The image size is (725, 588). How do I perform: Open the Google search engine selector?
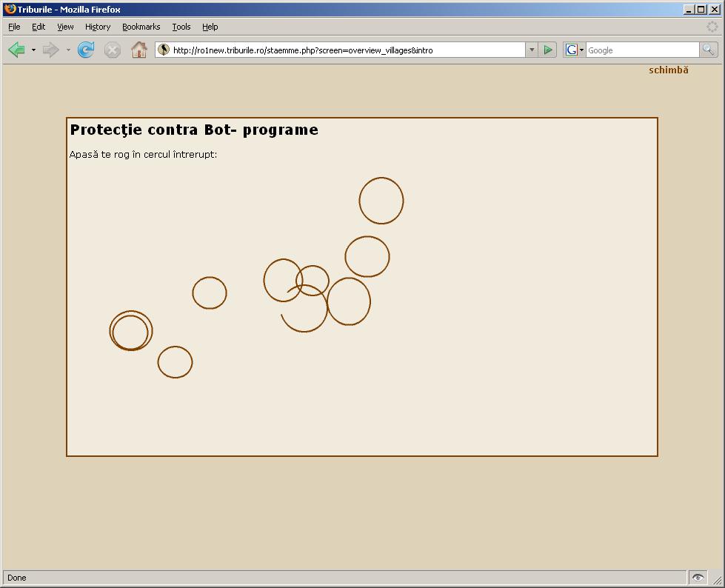(575, 50)
